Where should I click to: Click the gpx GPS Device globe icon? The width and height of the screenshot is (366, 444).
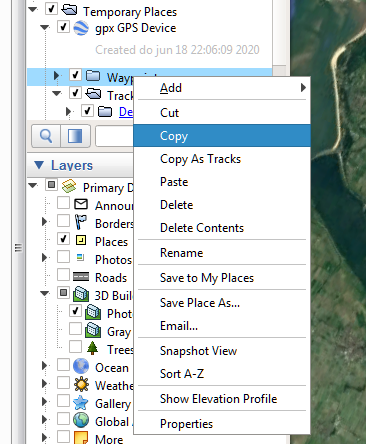point(81,28)
